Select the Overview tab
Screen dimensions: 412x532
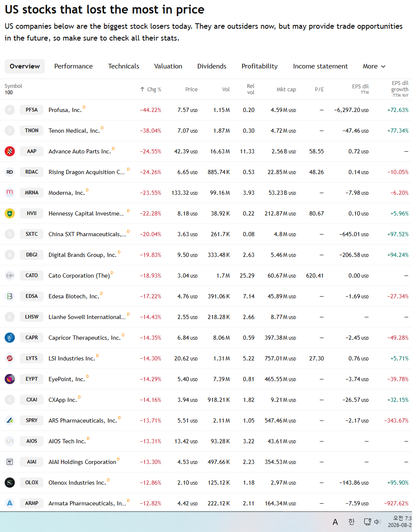(25, 66)
